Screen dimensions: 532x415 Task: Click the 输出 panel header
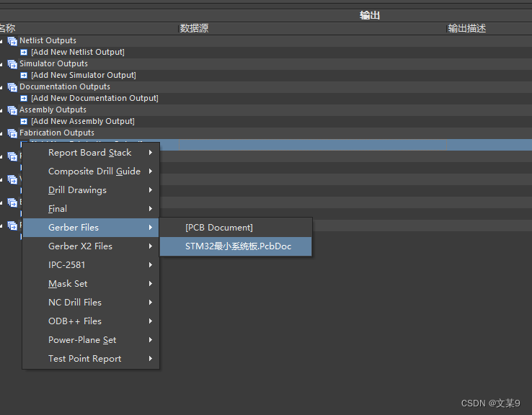pyautogui.click(x=370, y=16)
